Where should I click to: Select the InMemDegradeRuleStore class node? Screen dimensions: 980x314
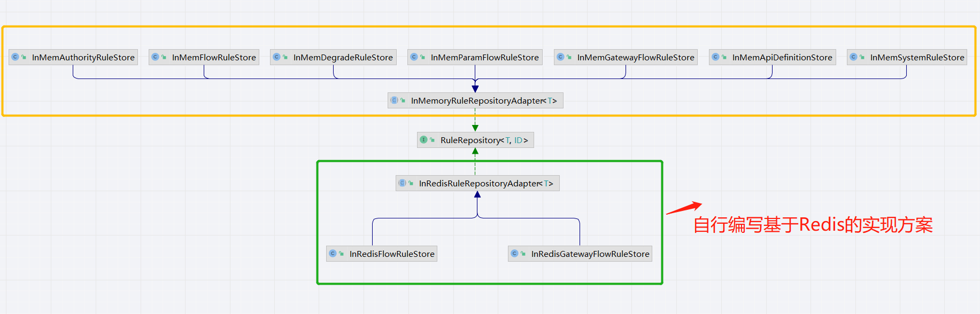pyautogui.click(x=333, y=57)
